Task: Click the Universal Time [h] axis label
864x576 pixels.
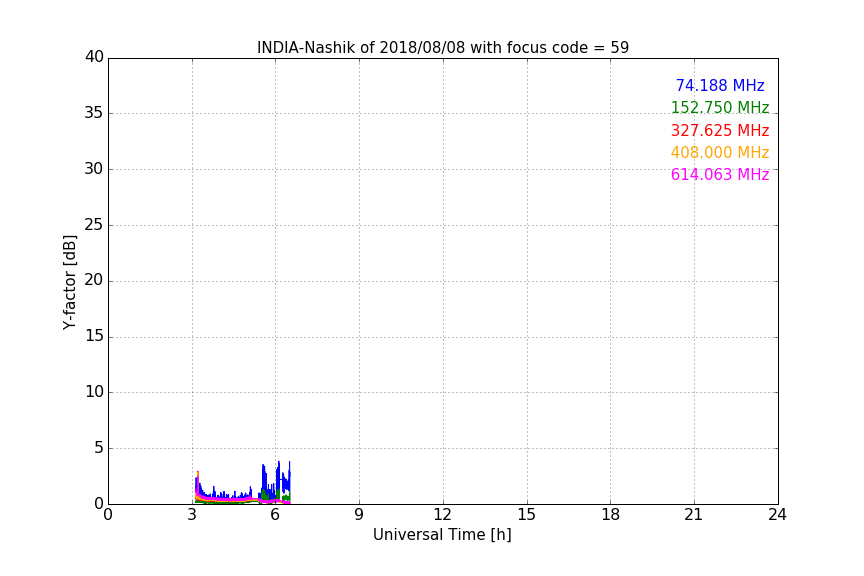Action: (442, 535)
